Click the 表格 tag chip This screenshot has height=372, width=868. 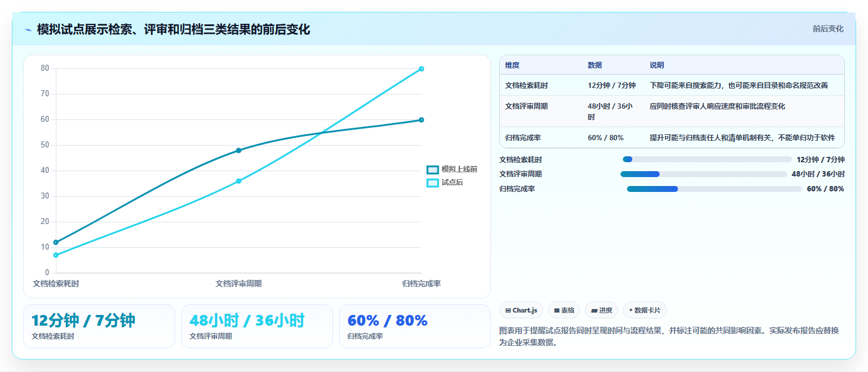point(564,310)
